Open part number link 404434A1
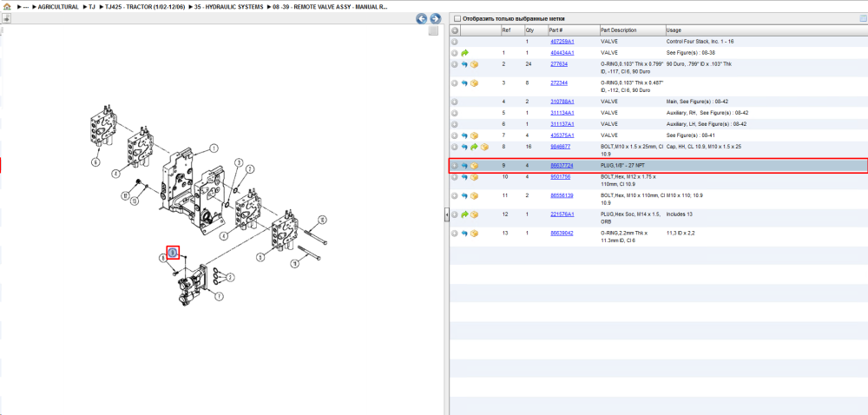Screen dimensions: 868x415 pyautogui.click(x=562, y=53)
